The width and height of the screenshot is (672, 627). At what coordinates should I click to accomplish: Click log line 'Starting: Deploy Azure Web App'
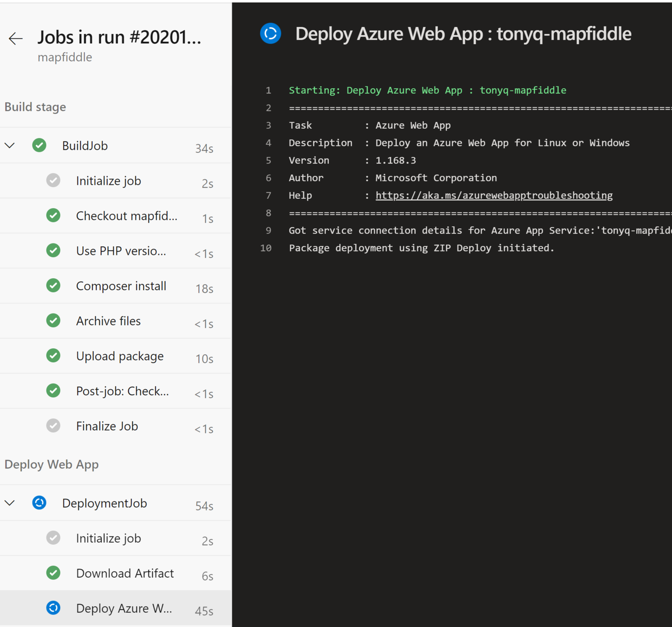(428, 90)
